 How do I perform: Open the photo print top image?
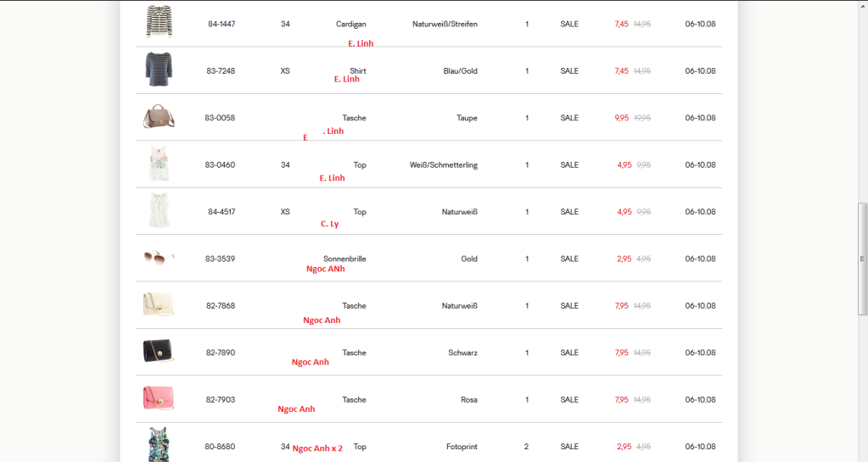pyautogui.click(x=159, y=444)
